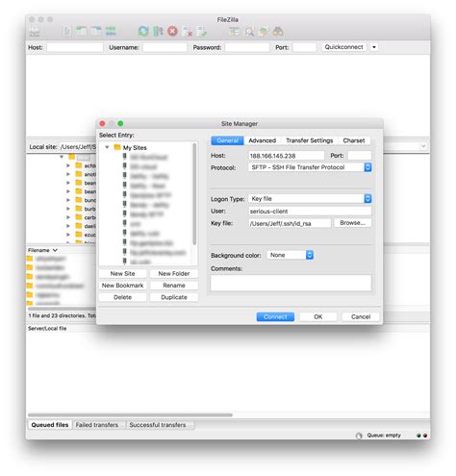Click the Quickconnect button

click(343, 47)
